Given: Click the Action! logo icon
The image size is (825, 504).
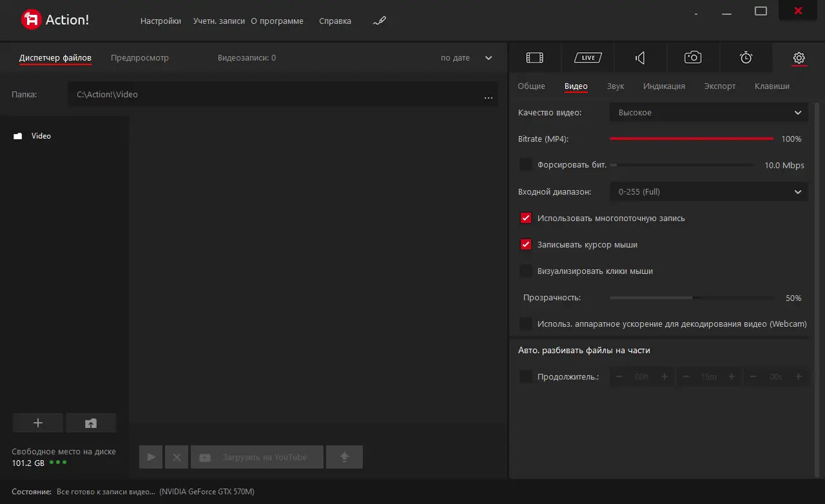Looking at the screenshot, I should click(31, 20).
